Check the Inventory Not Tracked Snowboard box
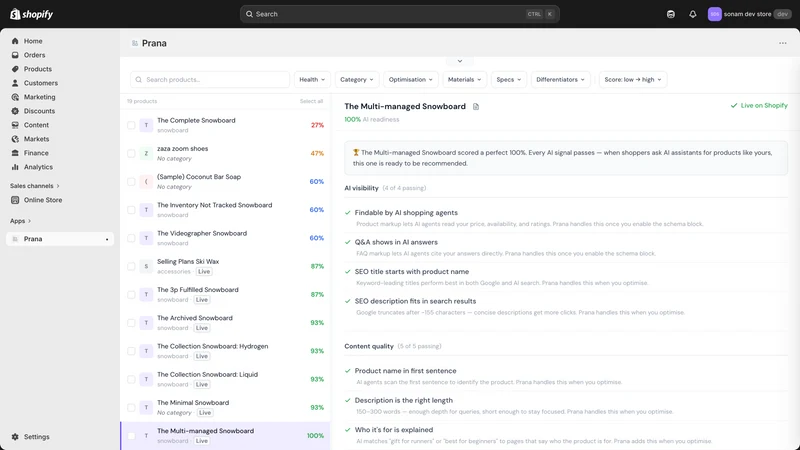 pos(131,210)
